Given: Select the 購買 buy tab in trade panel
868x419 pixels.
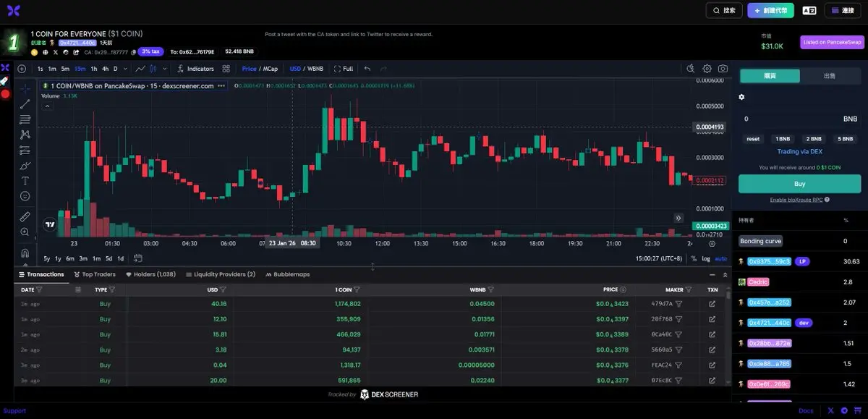Looking at the screenshot, I should click(x=769, y=76).
